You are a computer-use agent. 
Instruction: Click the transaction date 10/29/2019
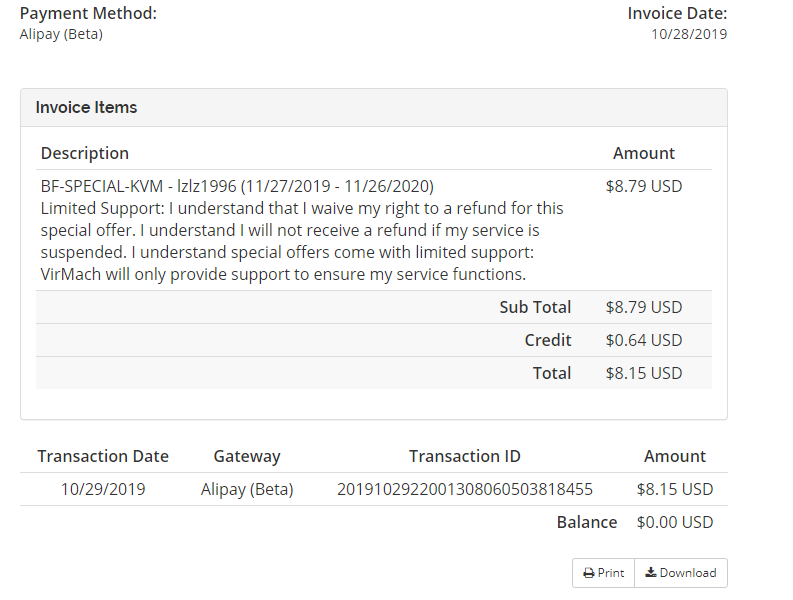point(103,490)
